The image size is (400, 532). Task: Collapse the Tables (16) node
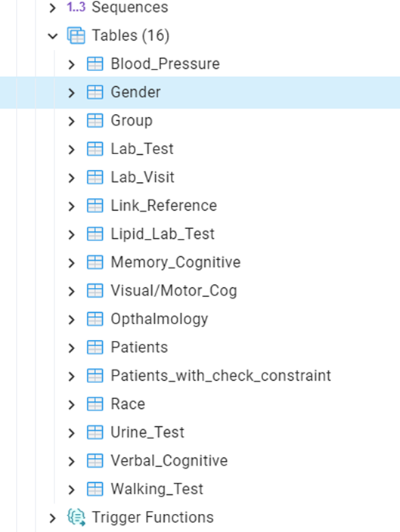[x=53, y=36]
